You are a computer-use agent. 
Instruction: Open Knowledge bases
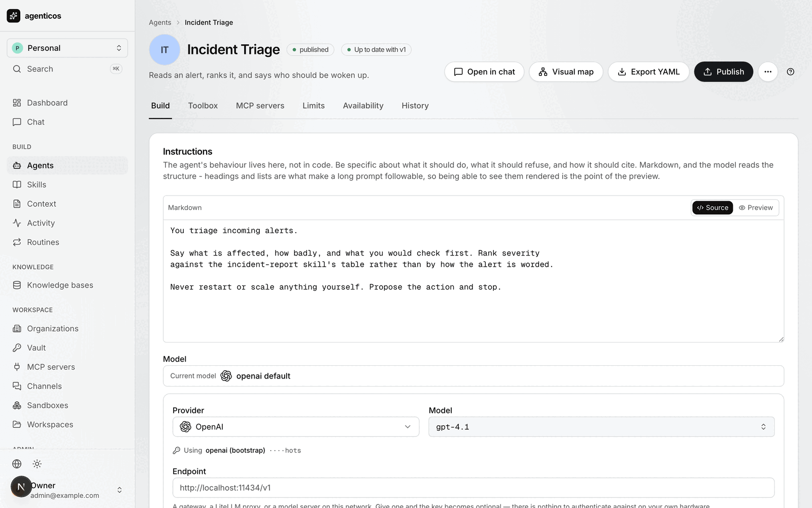click(x=67, y=285)
